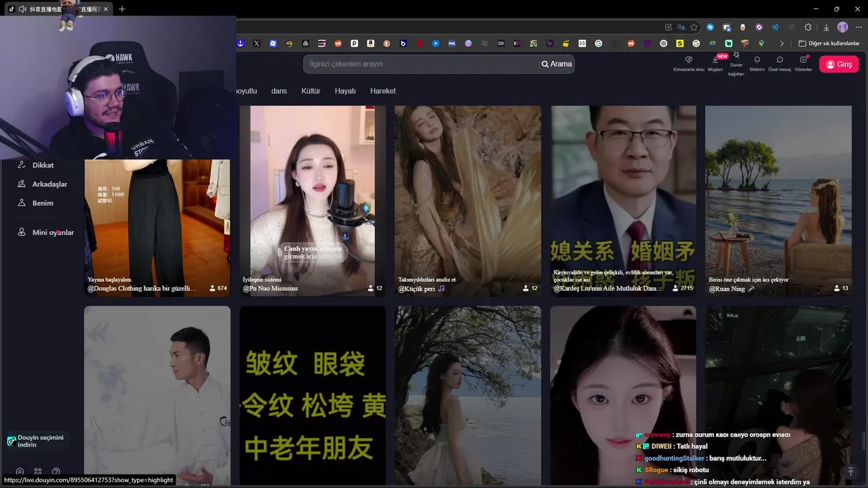Open @Douglas Clothing streamer link
Image resolution: width=868 pixels, height=488 pixels.
point(142,288)
